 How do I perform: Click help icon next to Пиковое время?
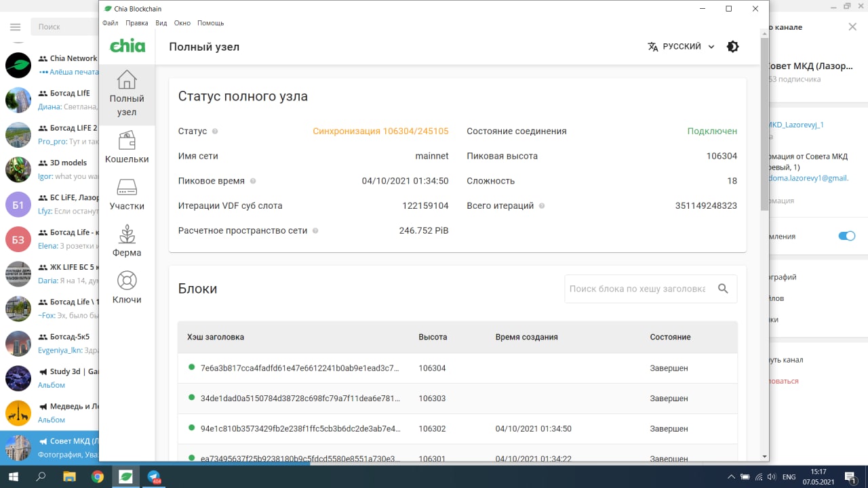253,181
